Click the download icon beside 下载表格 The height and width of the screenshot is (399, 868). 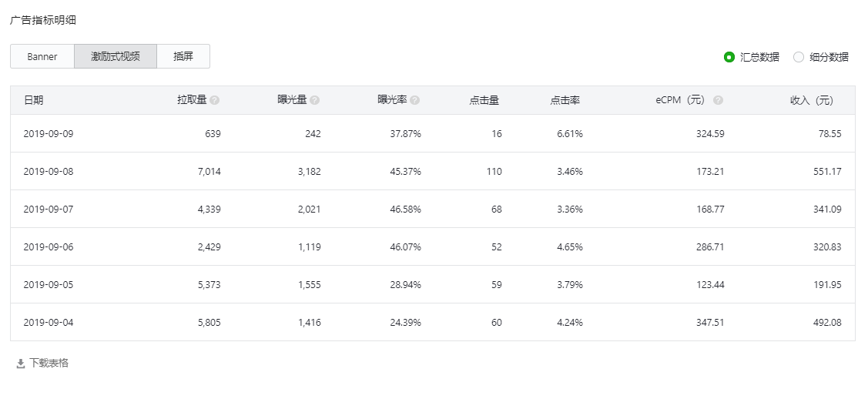(x=21, y=364)
